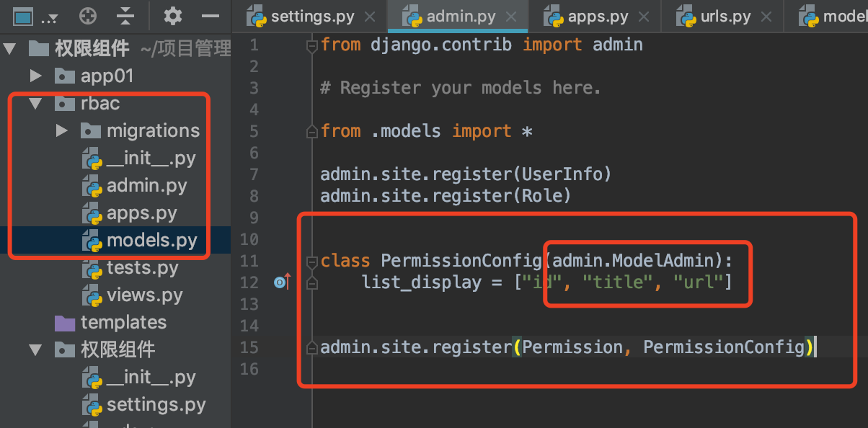Fold the django import at line 1
The image size is (868, 428).
click(312, 46)
